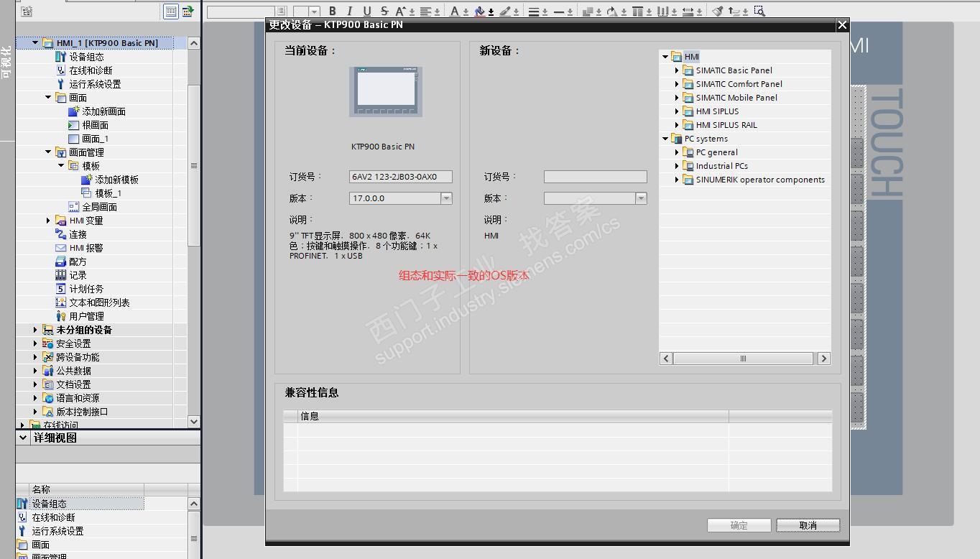Open HMI 报警 in the project tree
The image size is (980, 559).
[x=85, y=248]
